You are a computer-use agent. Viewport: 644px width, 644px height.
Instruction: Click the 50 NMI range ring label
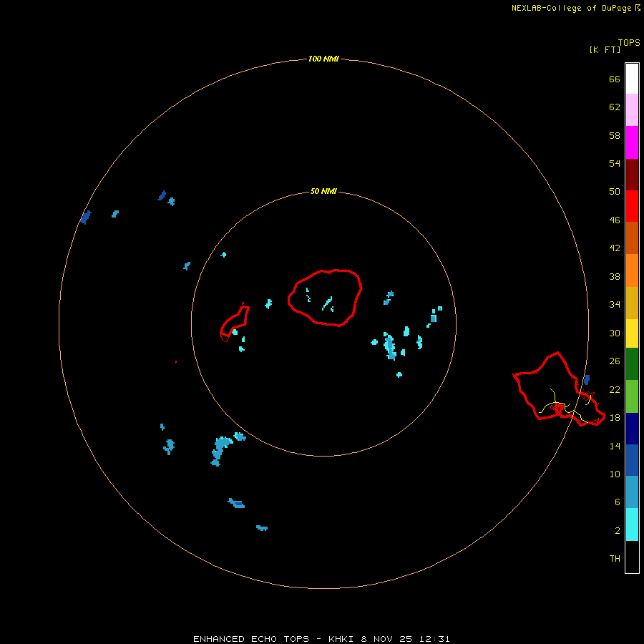(x=323, y=191)
